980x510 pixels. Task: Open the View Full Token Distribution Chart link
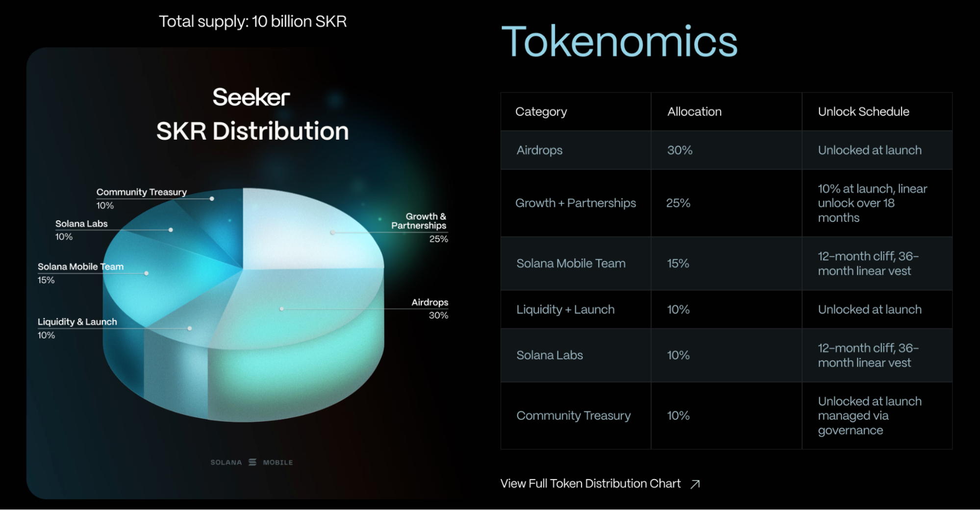click(x=590, y=484)
